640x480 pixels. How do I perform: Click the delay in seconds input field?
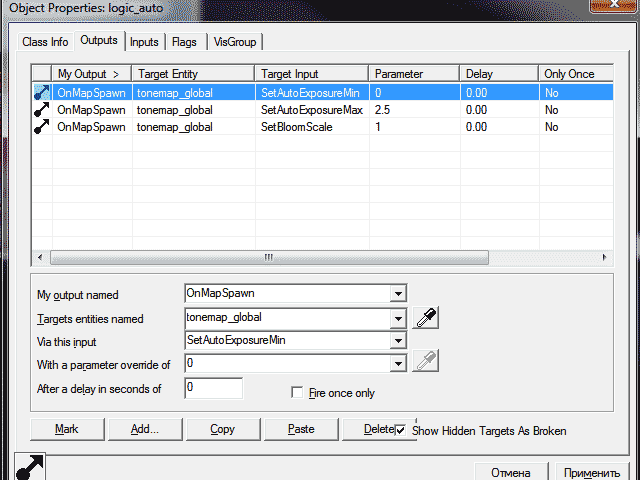[x=213, y=387]
